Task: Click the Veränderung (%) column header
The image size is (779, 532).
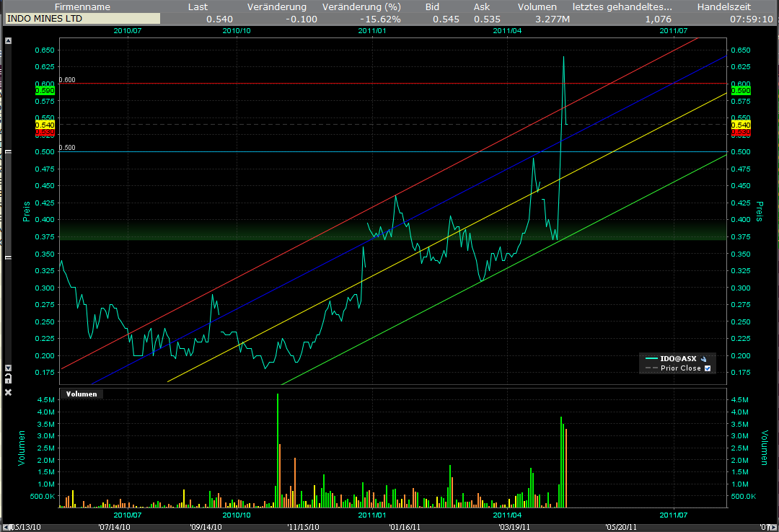Action: pos(361,7)
